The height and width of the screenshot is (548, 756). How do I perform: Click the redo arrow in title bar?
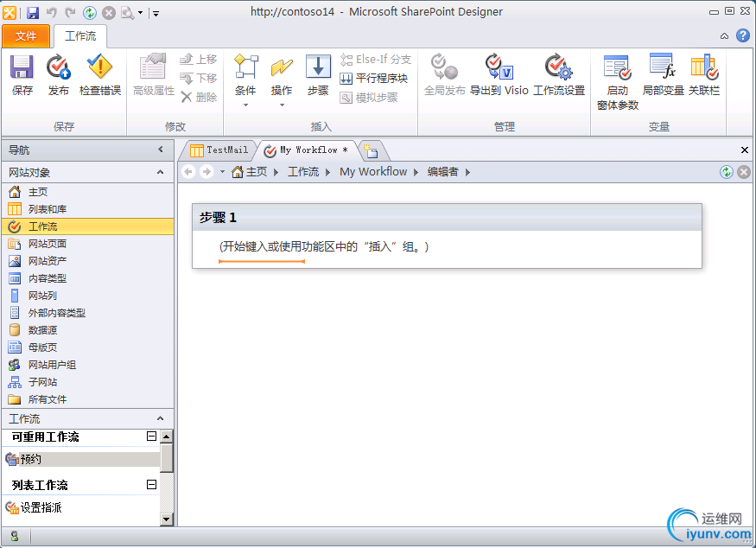70,13
